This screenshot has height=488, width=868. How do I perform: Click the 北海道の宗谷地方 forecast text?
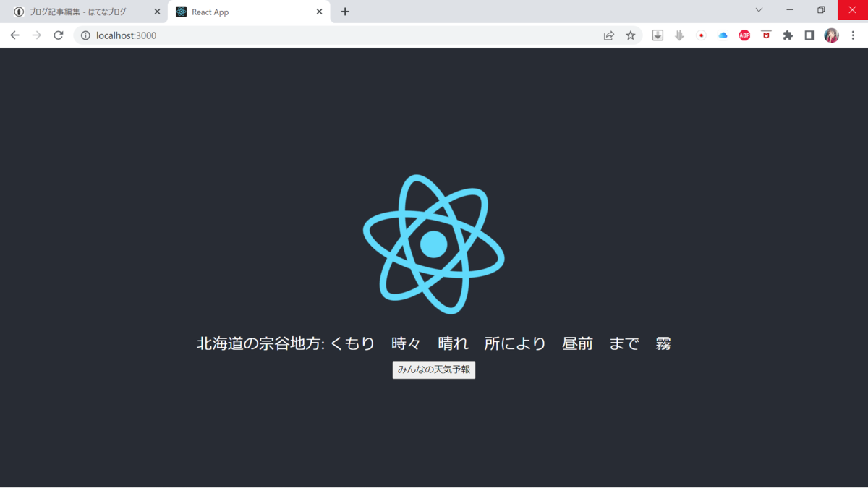(x=434, y=343)
